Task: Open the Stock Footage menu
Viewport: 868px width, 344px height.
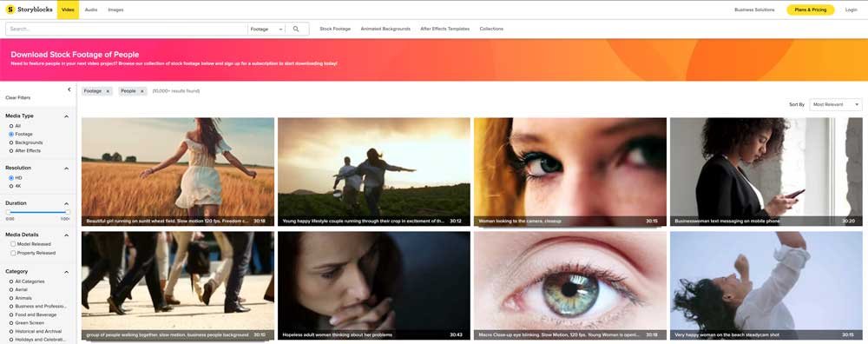Action: (335, 29)
